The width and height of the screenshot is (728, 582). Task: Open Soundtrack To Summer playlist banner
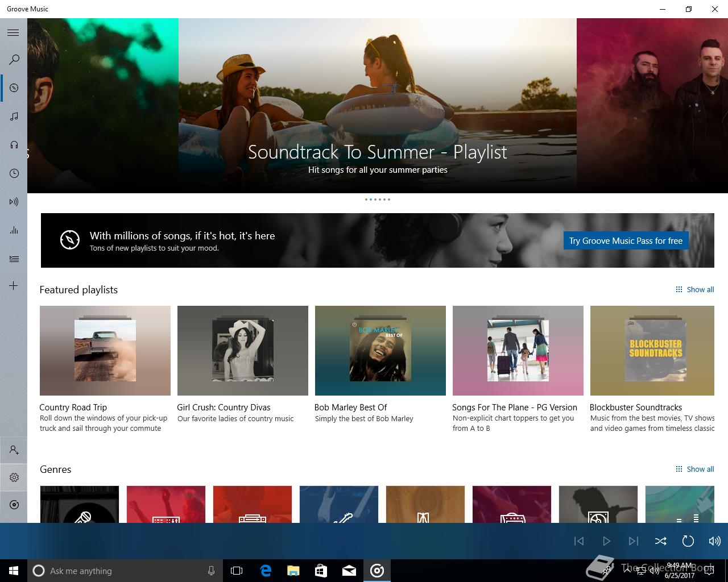(378, 106)
